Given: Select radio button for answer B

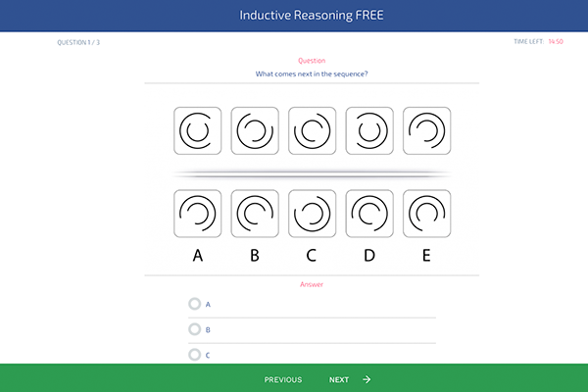Looking at the screenshot, I should pos(195,329).
